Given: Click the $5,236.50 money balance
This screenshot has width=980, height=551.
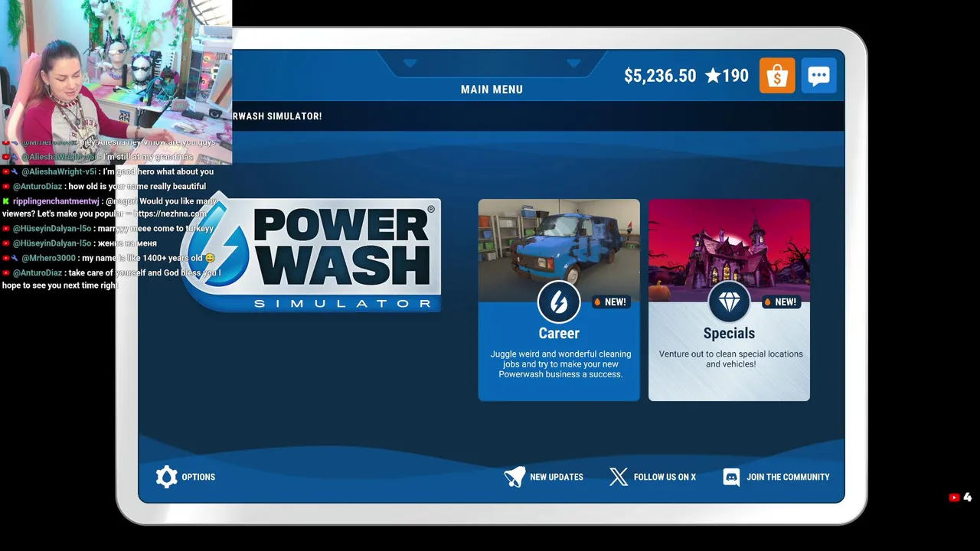Looking at the screenshot, I should click(660, 76).
